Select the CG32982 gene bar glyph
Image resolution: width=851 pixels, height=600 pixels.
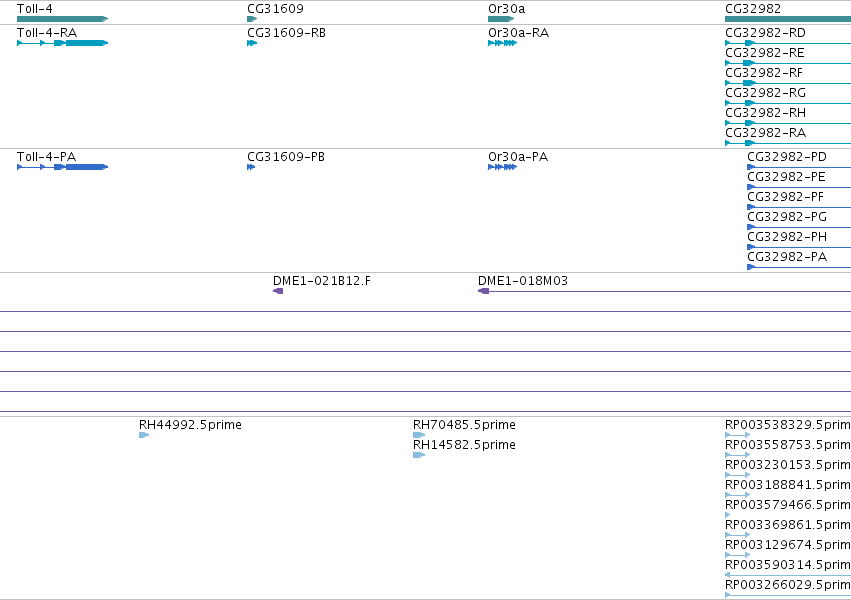coord(788,19)
